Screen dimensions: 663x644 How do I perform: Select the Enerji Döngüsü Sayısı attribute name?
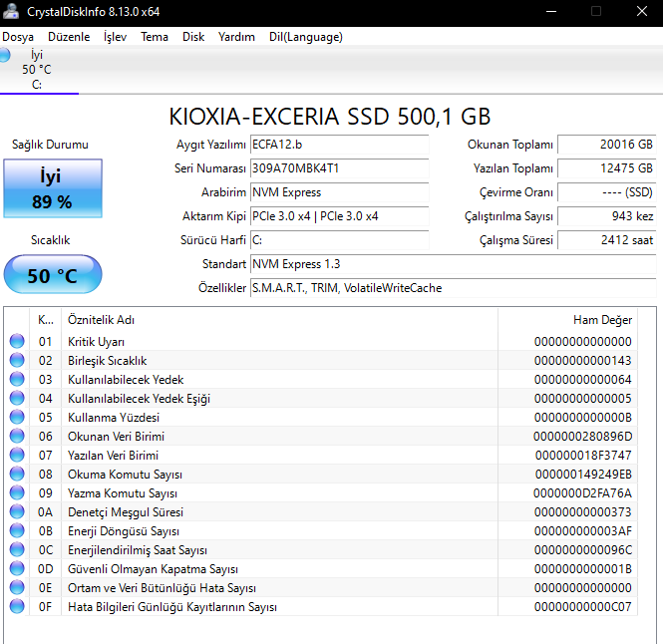tap(124, 531)
